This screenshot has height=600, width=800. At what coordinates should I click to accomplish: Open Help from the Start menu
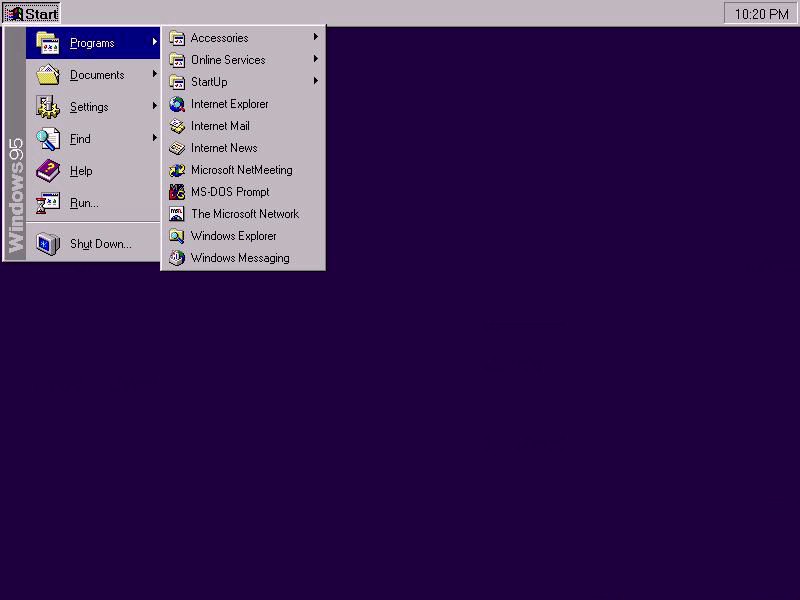click(81, 171)
